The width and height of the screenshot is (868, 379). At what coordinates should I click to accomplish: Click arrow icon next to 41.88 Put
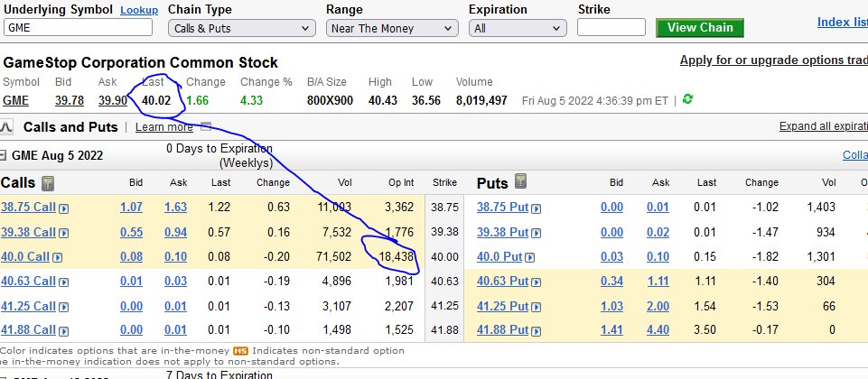pyautogui.click(x=537, y=331)
